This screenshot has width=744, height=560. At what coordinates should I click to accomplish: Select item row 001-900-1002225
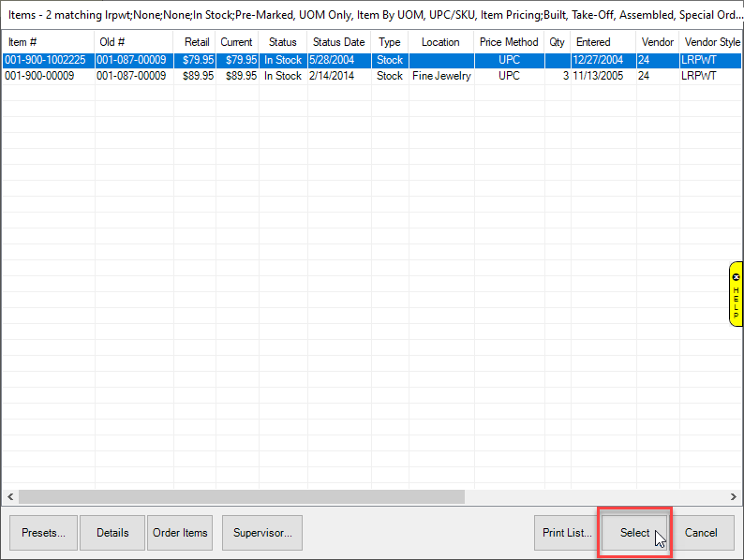point(45,60)
